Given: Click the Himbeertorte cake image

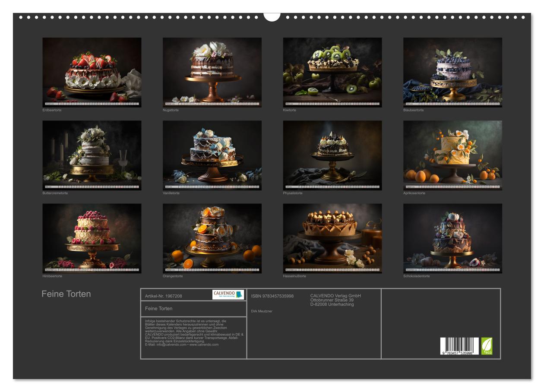Looking at the screenshot, I should click(92, 238).
